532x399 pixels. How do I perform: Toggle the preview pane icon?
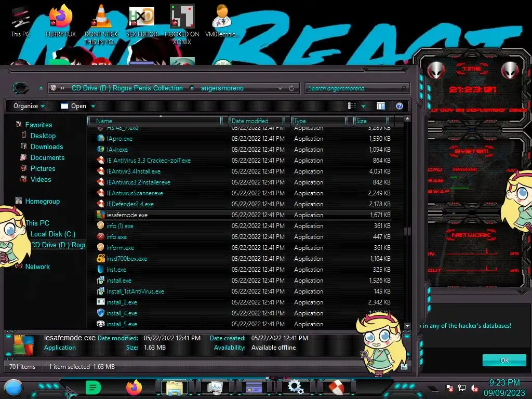[x=381, y=106]
